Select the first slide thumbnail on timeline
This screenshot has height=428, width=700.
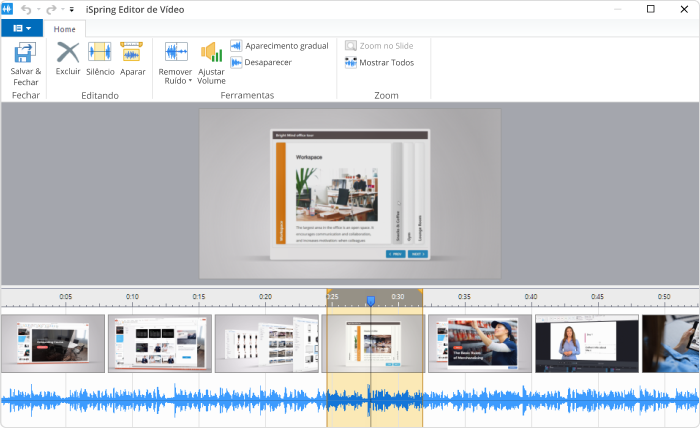53,343
